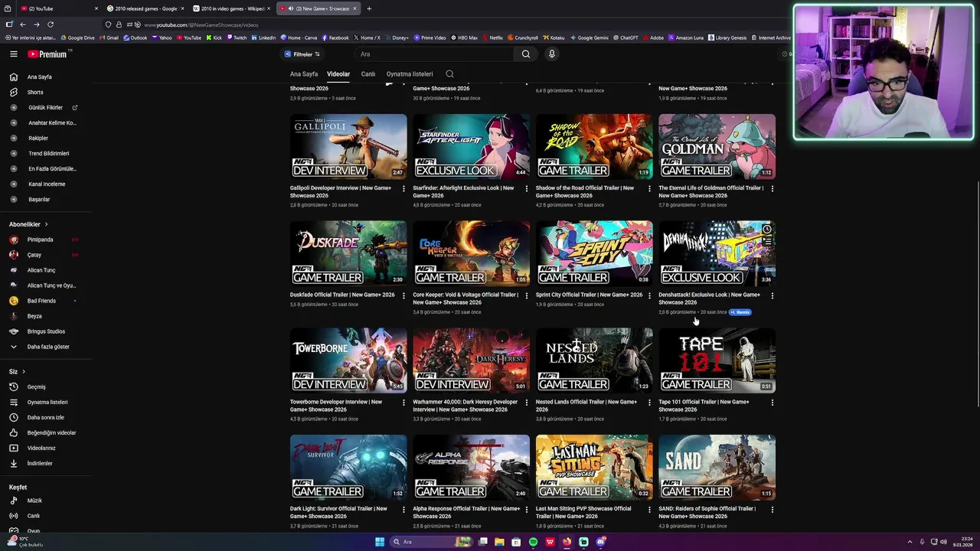Viewport: 980px width, 551px height.
Task: Open Spotify from the Windows taskbar
Action: (533, 542)
